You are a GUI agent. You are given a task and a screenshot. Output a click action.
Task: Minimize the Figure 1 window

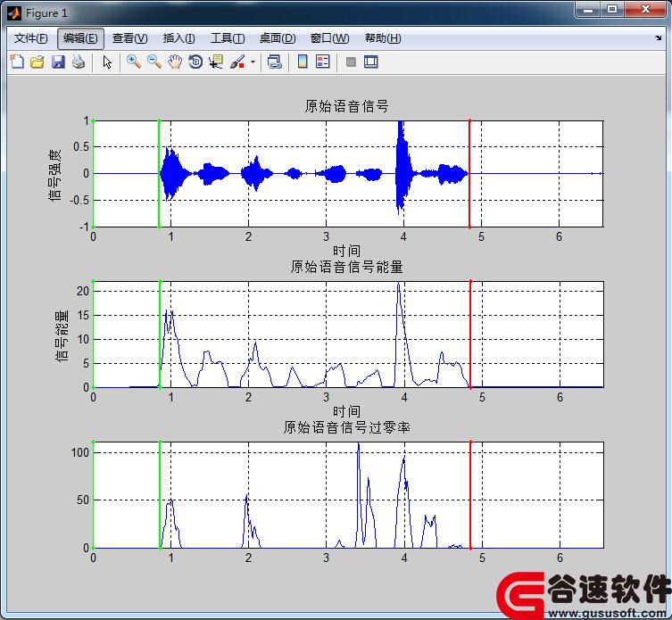click(588, 9)
